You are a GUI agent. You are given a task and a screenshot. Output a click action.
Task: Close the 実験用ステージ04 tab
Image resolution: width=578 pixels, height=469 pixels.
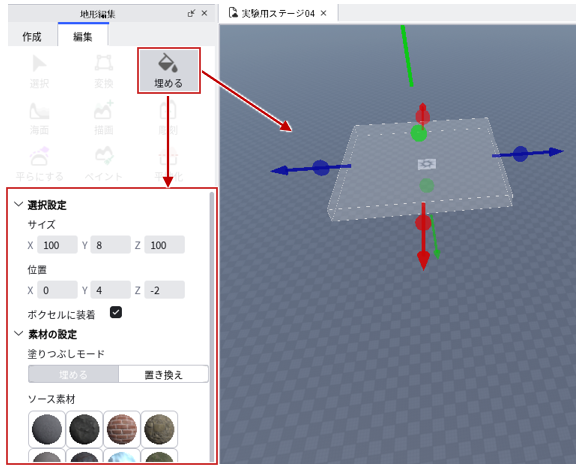[x=324, y=14]
